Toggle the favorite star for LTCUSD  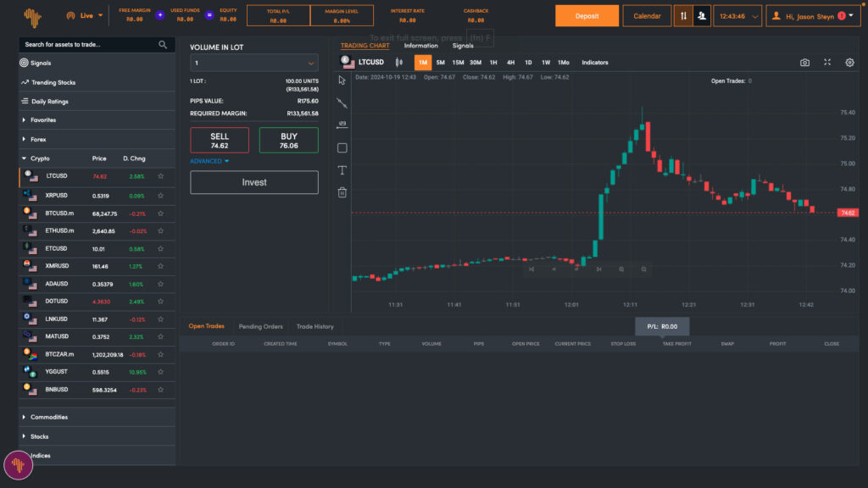click(x=159, y=177)
